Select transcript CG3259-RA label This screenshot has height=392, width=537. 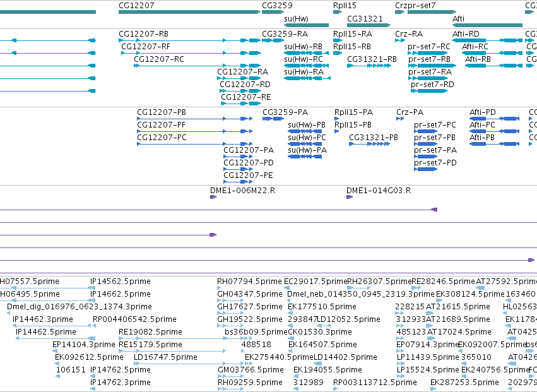click(x=285, y=34)
